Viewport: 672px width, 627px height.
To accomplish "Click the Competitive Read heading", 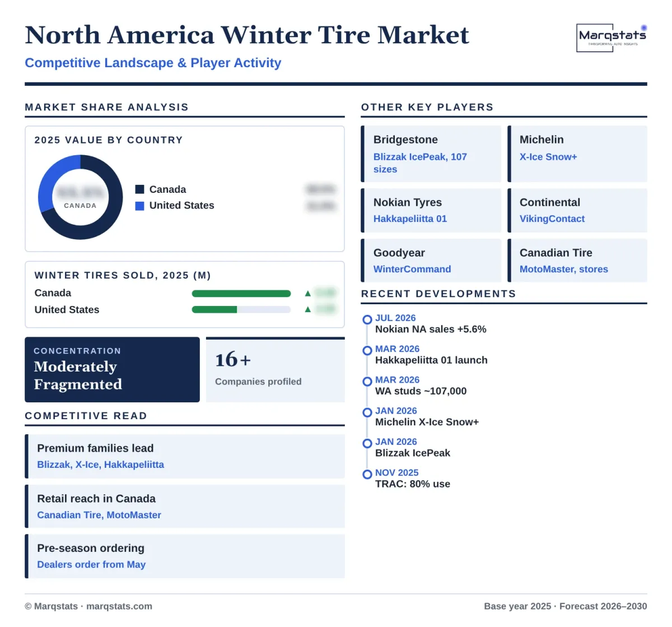I will click(x=86, y=416).
